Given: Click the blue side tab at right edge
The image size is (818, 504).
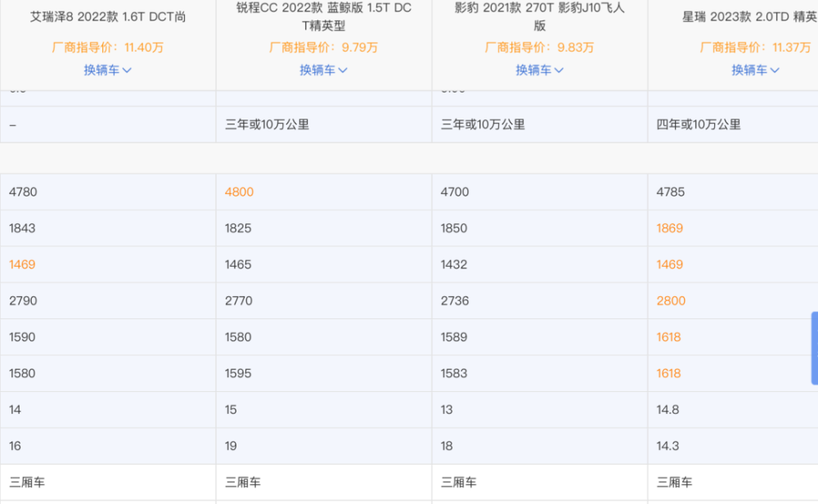Looking at the screenshot, I should [815, 348].
